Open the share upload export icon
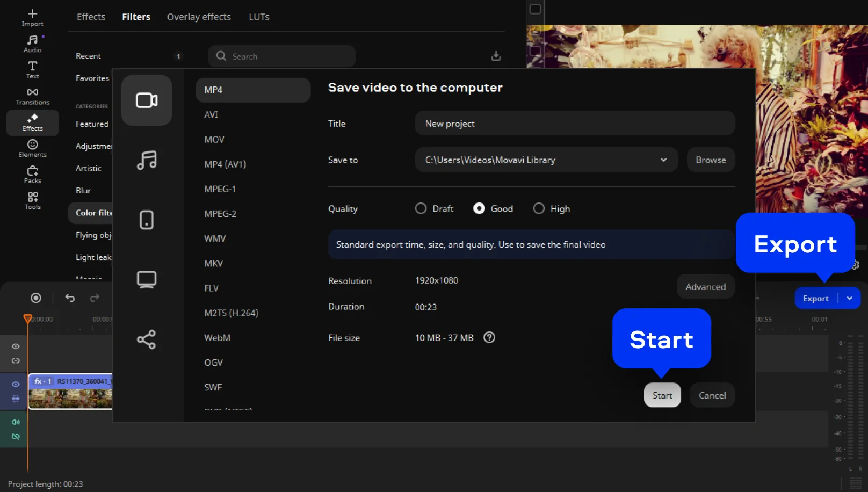This screenshot has height=492, width=868. pyautogui.click(x=147, y=339)
